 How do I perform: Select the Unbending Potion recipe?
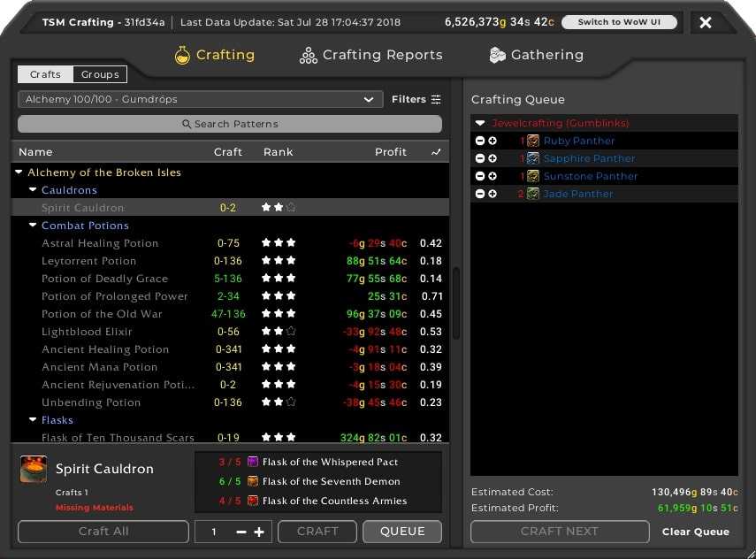point(230,402)
